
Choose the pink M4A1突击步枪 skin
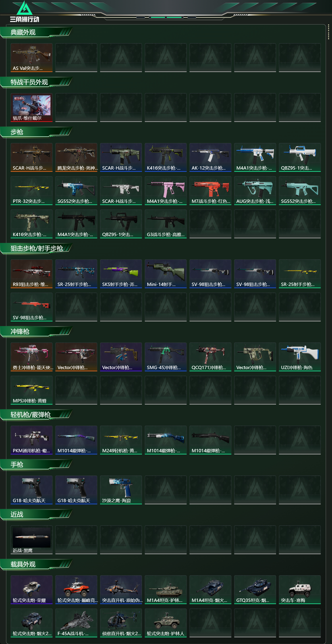166,190
